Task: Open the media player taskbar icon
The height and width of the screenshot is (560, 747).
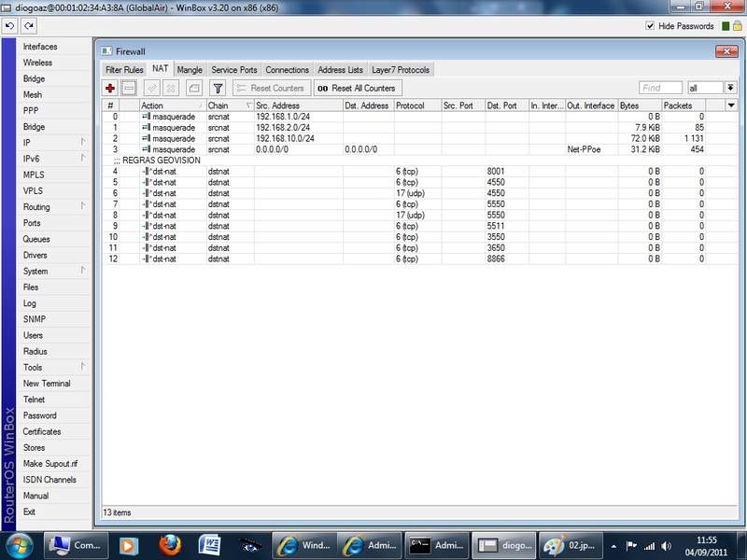Action: tap(129, 546)
